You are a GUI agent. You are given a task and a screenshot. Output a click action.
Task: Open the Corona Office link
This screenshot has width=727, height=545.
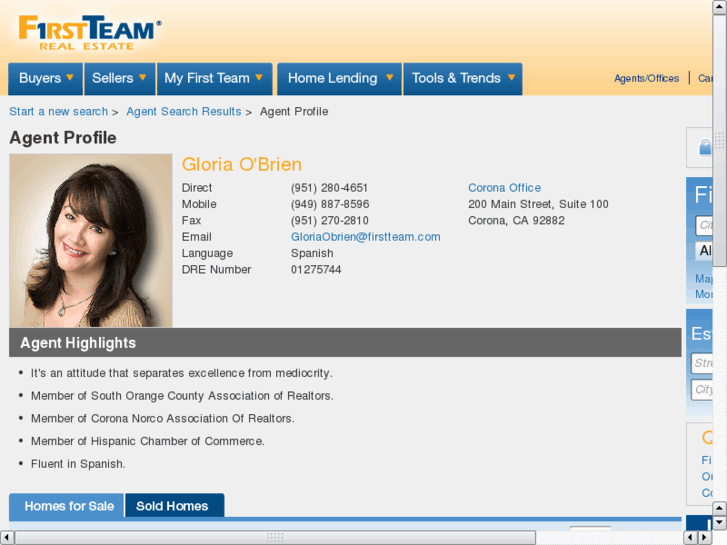pyautogui.click(x=504, y=188)
